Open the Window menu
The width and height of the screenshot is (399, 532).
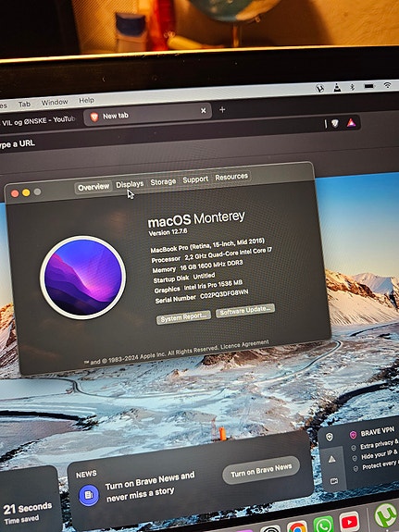pos(55,102)
